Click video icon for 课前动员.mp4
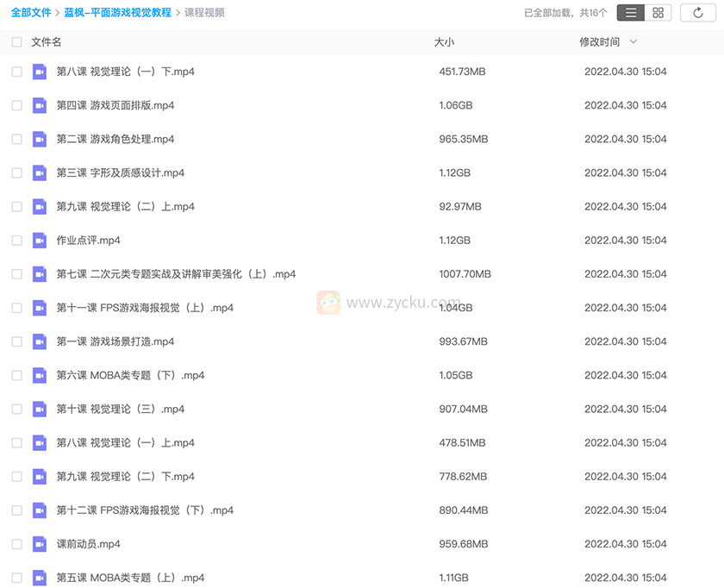The height and width of the screenshot is (588, 724). pos(40,544)
